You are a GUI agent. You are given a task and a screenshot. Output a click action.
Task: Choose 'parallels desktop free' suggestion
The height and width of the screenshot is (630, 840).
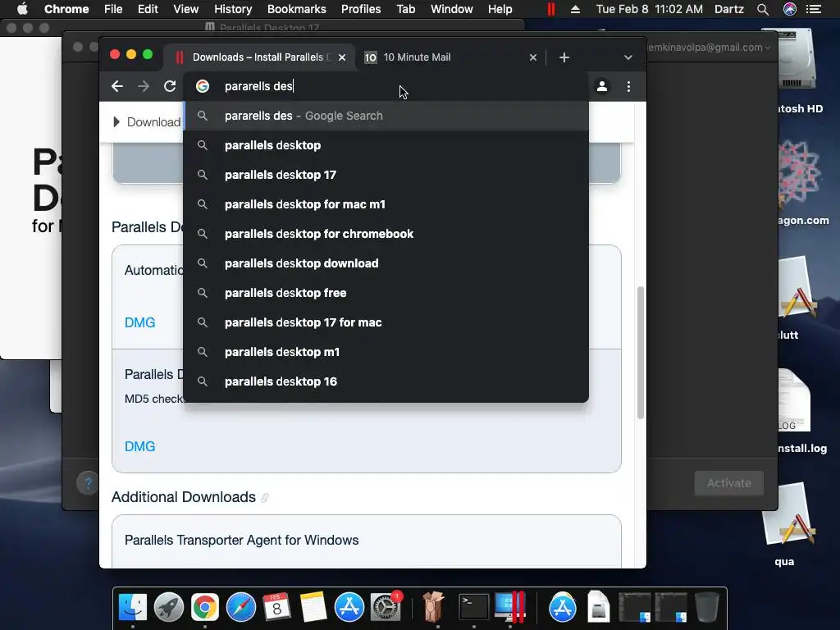click(386, 293)
